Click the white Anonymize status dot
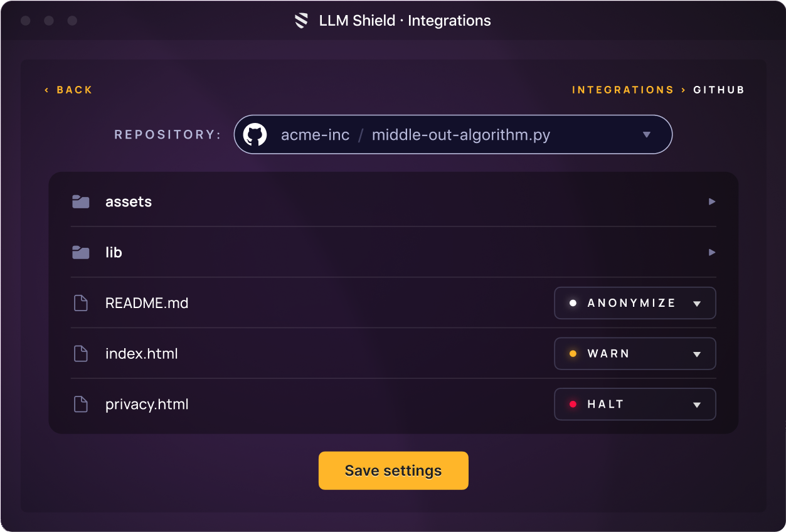786x532 pixels. (573, 303)
